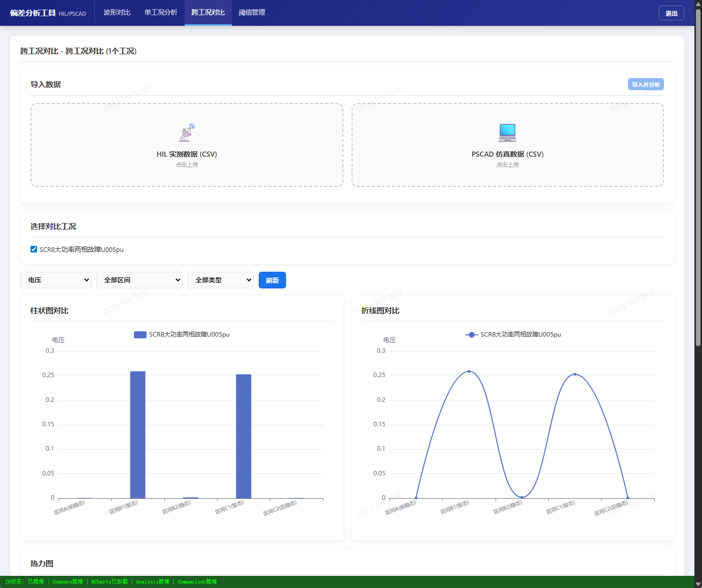The height and width of the screenshot is (588, 702).
Task: Click the 点击上传 text under HIL
Action: coord(187,165)
